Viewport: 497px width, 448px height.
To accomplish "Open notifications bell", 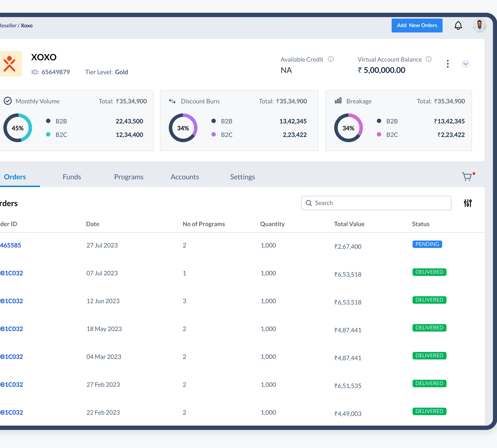I will (x=458, y=26).
